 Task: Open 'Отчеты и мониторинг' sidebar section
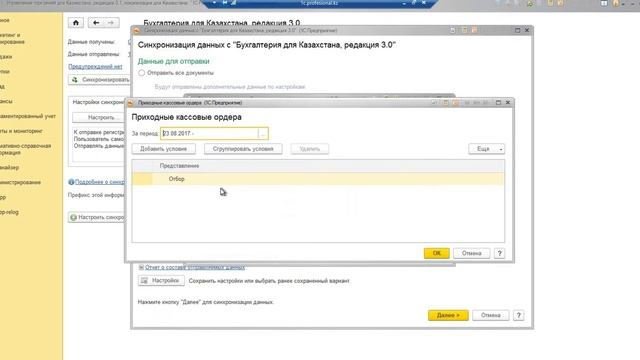(x=21, y=131)
